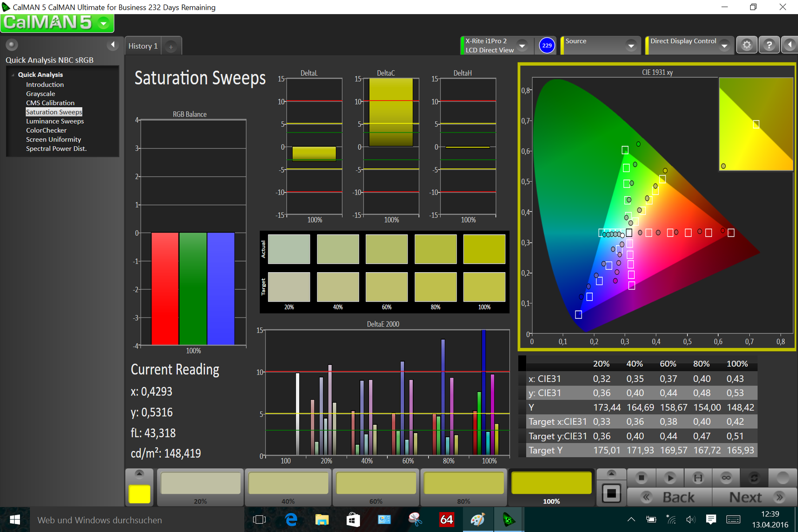Open the CalMAN 5 main menu

[57, 23]
